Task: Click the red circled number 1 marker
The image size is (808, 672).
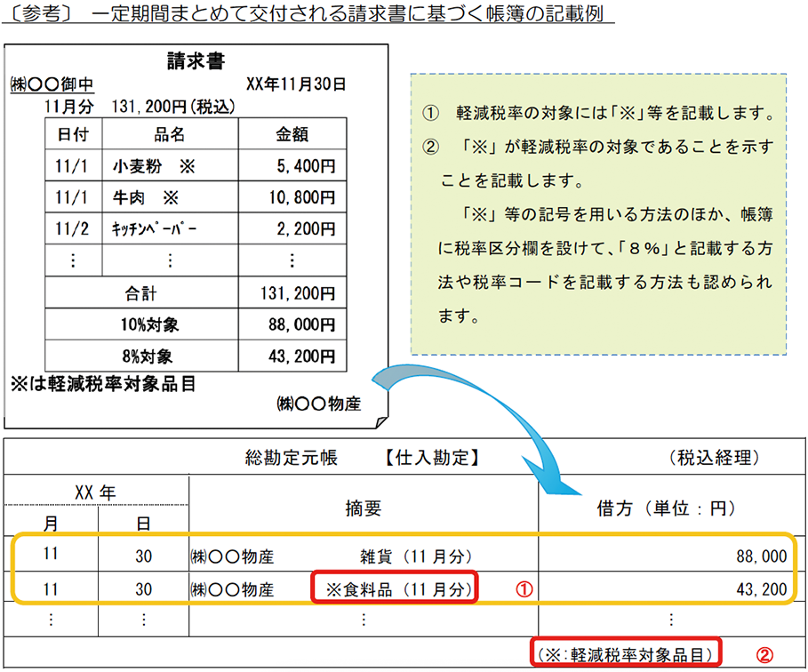Action: pyautogui.click(x=524, y=588)
